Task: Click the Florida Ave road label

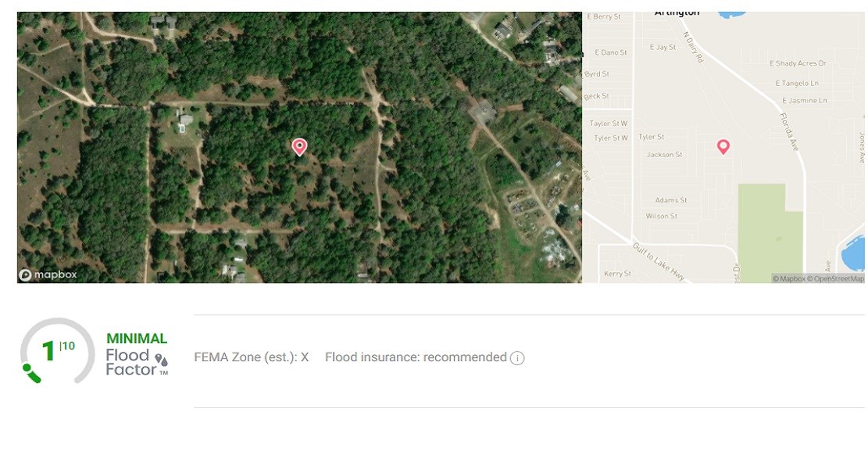Action: click(x=789, y=132)
